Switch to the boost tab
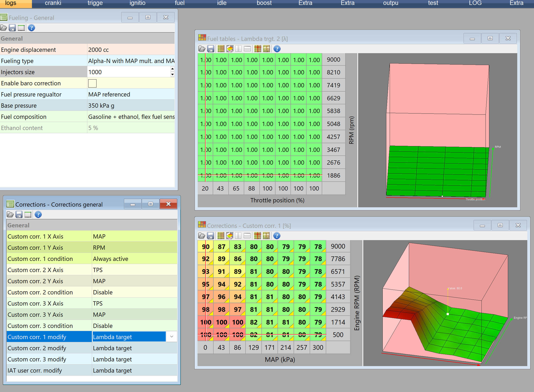This screenshot has height=392, width=534. pos(264,3)
